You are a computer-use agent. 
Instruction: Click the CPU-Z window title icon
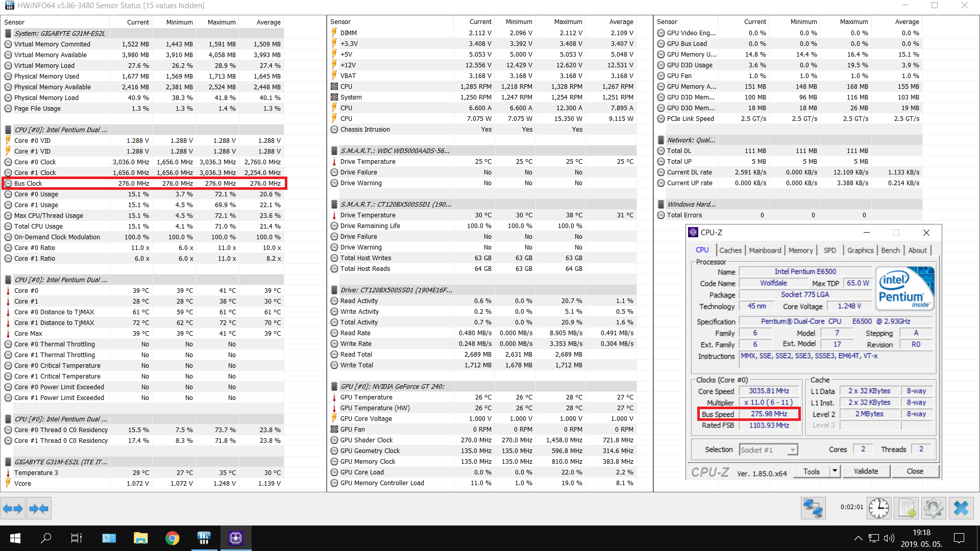[693, 233]
